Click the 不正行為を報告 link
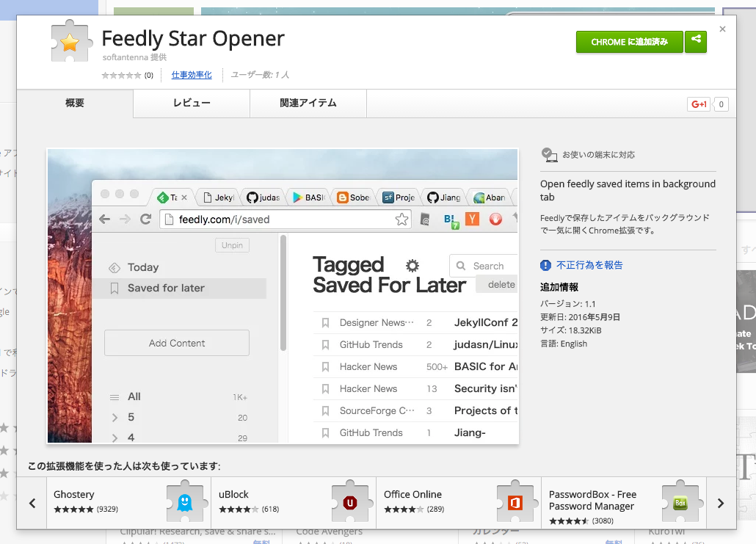This screenshot has width=756, height=544. click(x=589, y=265)
